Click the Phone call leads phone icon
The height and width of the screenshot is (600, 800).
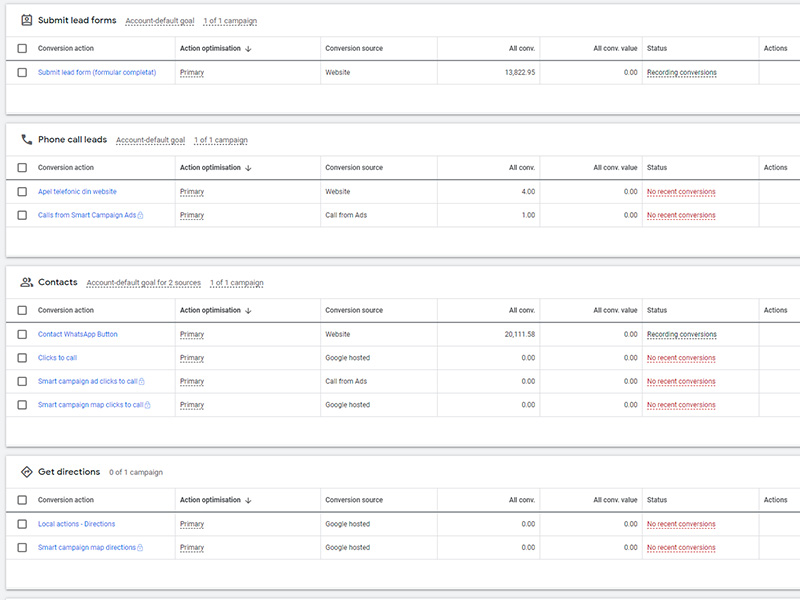point(27,139)
